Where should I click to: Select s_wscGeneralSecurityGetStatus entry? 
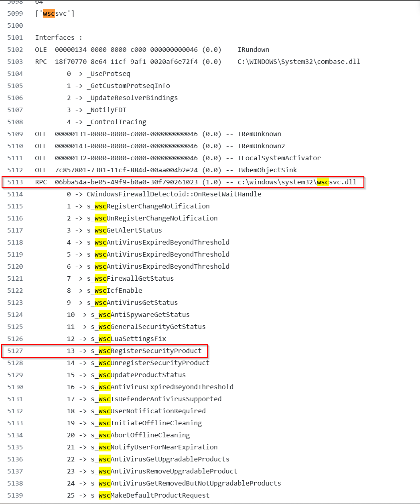click(x=136, y=326)
